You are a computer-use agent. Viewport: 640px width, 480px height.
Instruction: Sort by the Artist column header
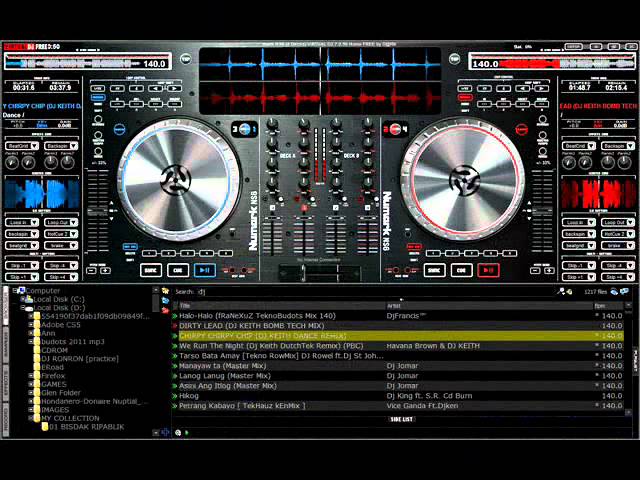tap(489, 306)
